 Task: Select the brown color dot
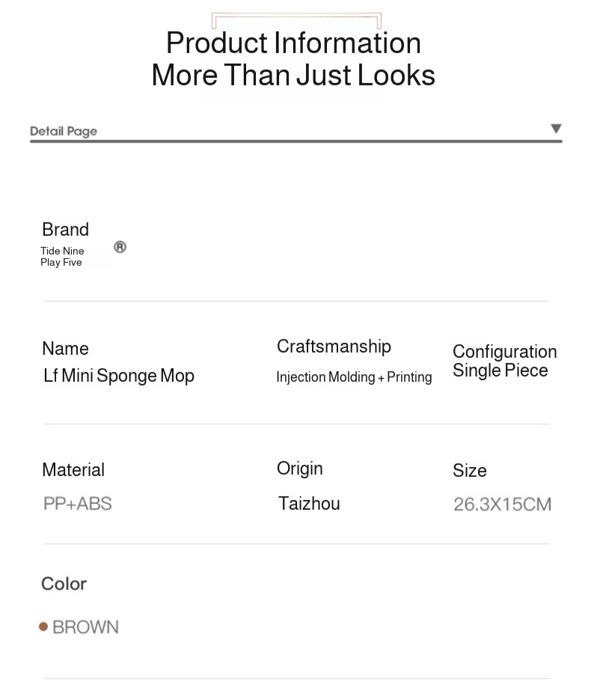(x=43, y=627)
